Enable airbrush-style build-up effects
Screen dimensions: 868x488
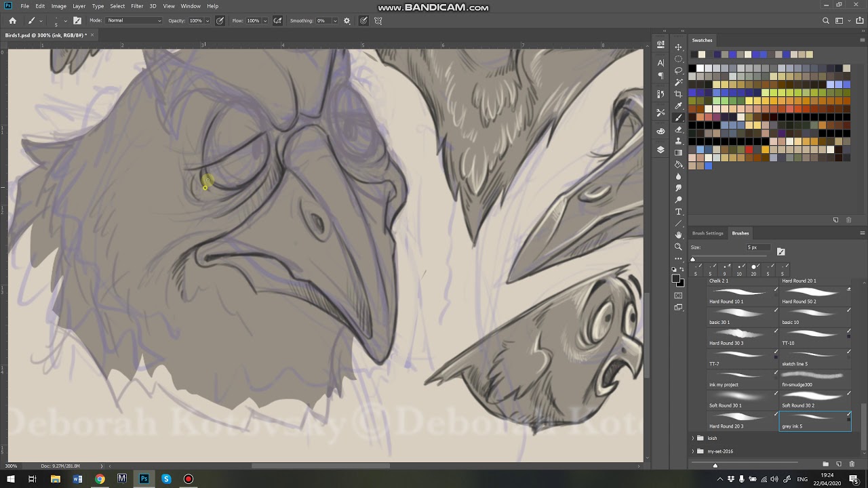(x=277, y=21)
